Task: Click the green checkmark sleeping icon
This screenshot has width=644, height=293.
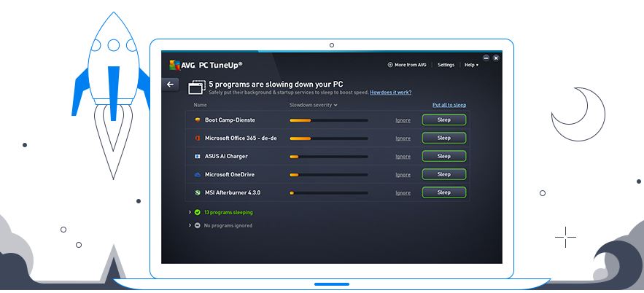Action: [x=197, y=212]
